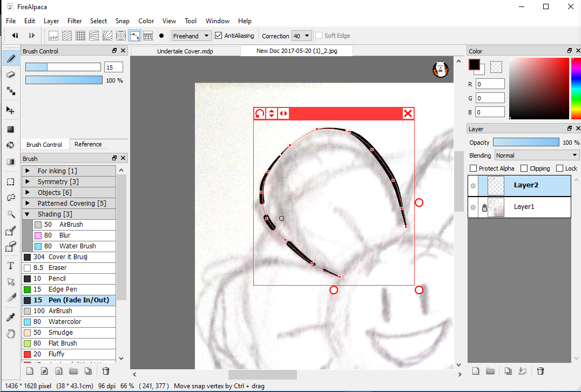Enable the Soft Edge checkbox
Image resolution: width=581 pixels, height=392 pixels.
(x=319, y=36)
